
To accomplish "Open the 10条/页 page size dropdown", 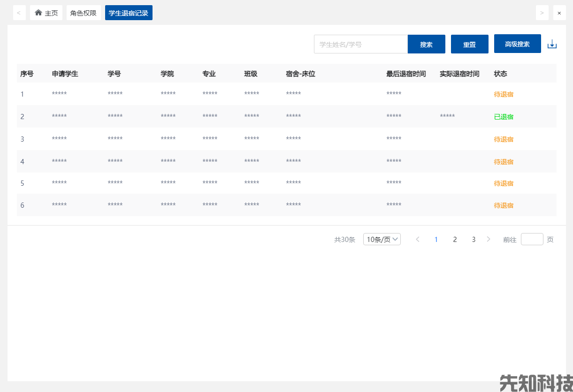I will click(x=382, y=239).
